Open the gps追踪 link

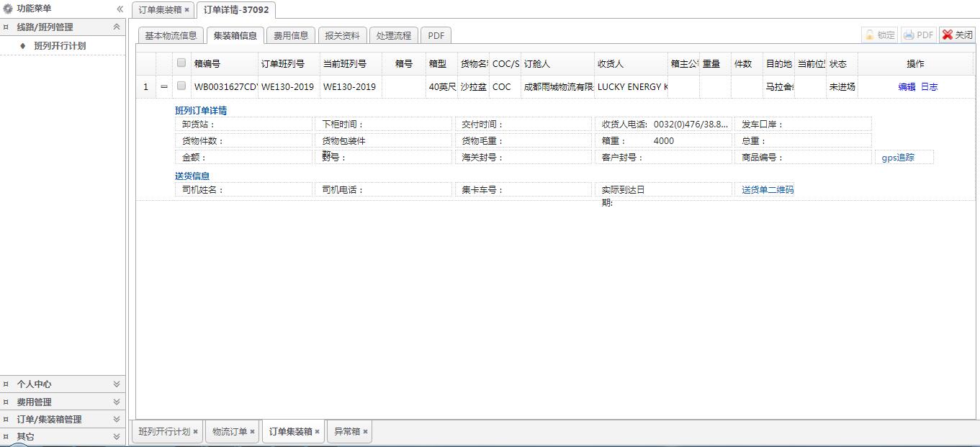898,158
